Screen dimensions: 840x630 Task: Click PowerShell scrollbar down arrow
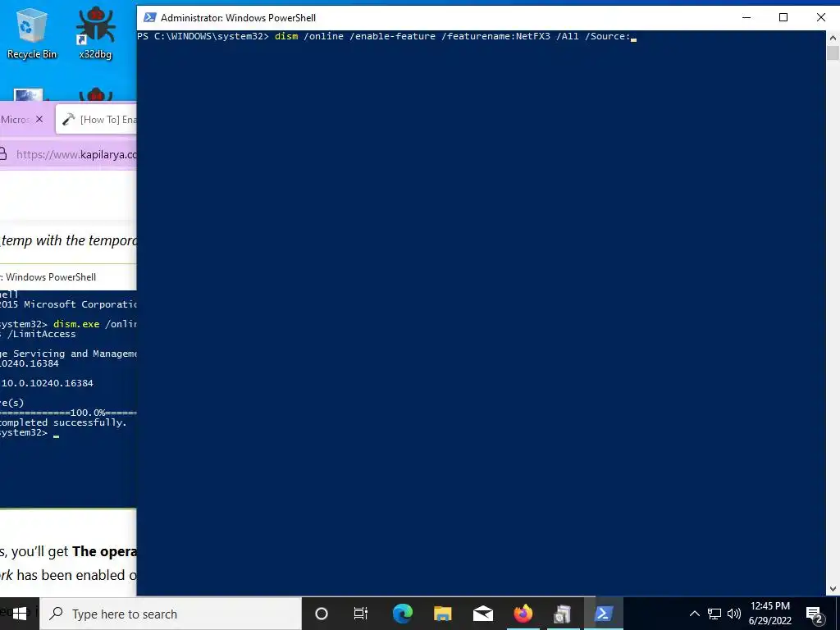click(833, 589)
